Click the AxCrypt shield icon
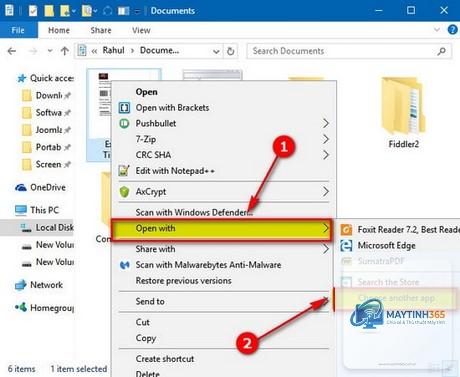This screenshot has width=460, height=377. tap(124, 192)
